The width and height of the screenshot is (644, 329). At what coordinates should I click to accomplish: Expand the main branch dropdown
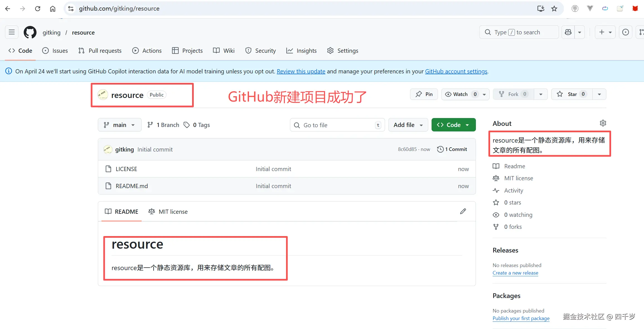[119, 125]
